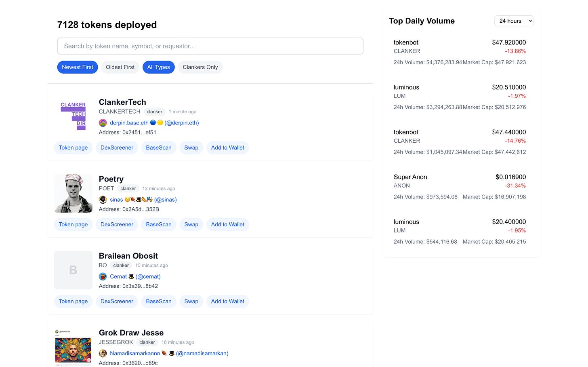Screen dimensions: 588x367
Task: Open Token page for Brailean Obosit
Action: (73, 301)
